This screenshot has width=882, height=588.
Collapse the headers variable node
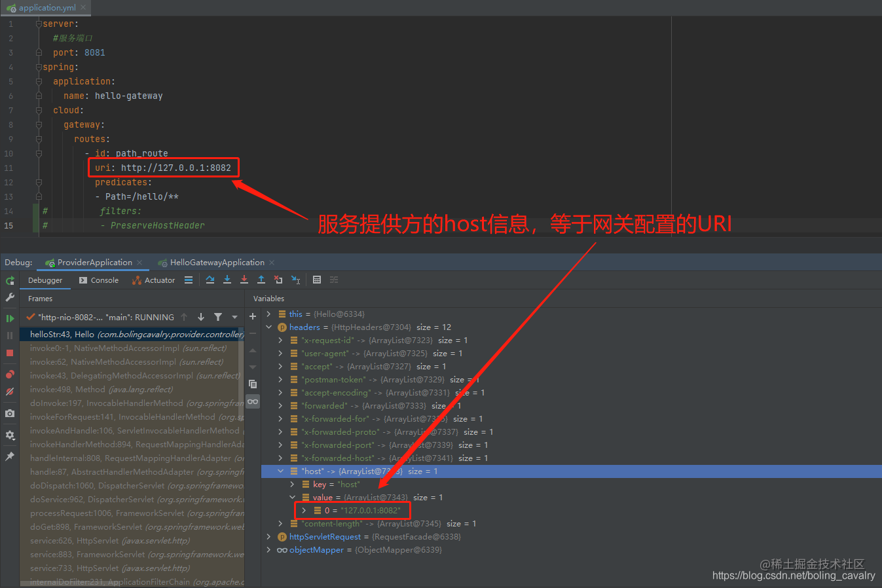(269, 327)
